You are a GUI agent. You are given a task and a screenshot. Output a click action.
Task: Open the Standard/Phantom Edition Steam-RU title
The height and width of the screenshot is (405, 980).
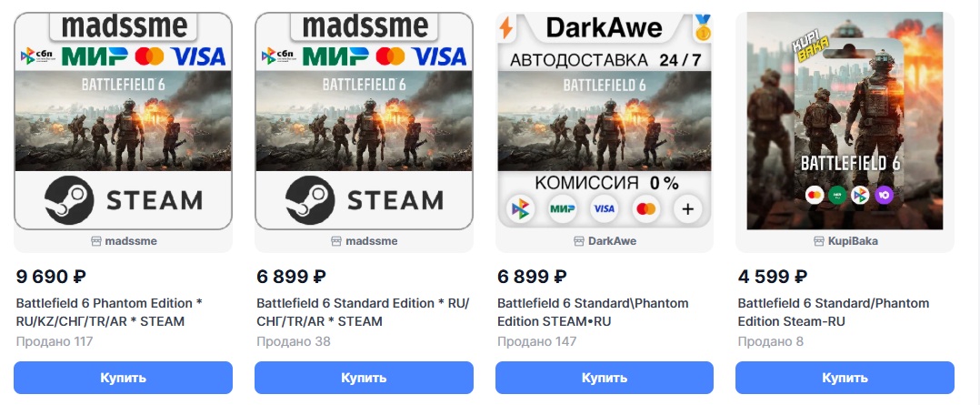833,312
